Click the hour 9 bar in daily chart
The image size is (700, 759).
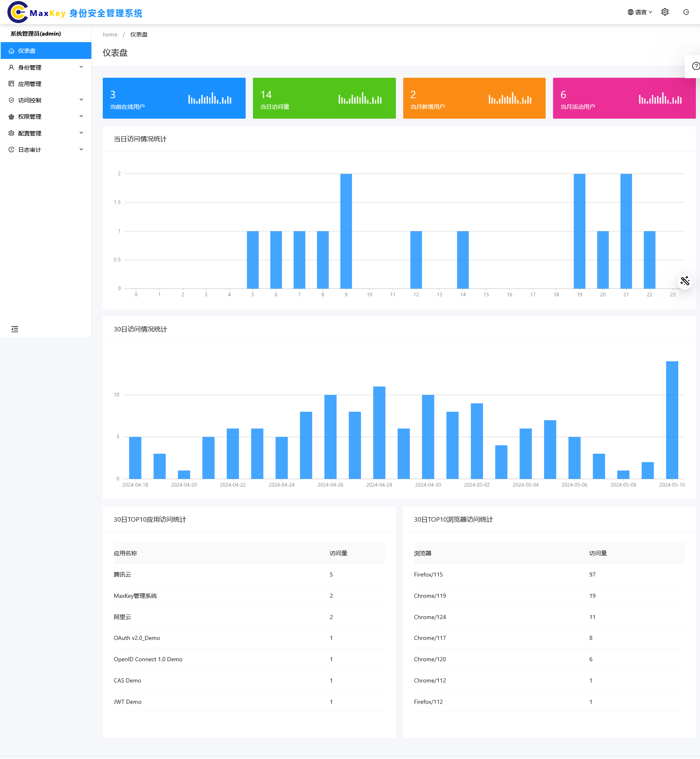(x=346, y=231)
